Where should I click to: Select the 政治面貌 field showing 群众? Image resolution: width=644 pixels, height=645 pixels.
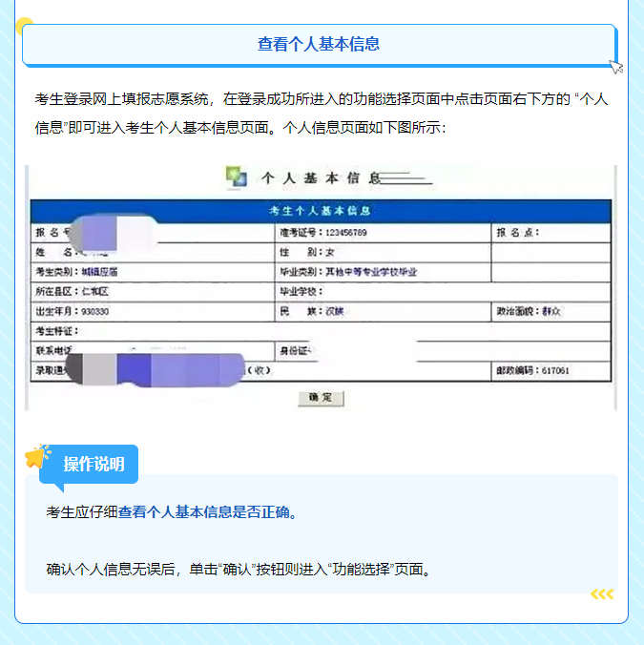[550, 311]
